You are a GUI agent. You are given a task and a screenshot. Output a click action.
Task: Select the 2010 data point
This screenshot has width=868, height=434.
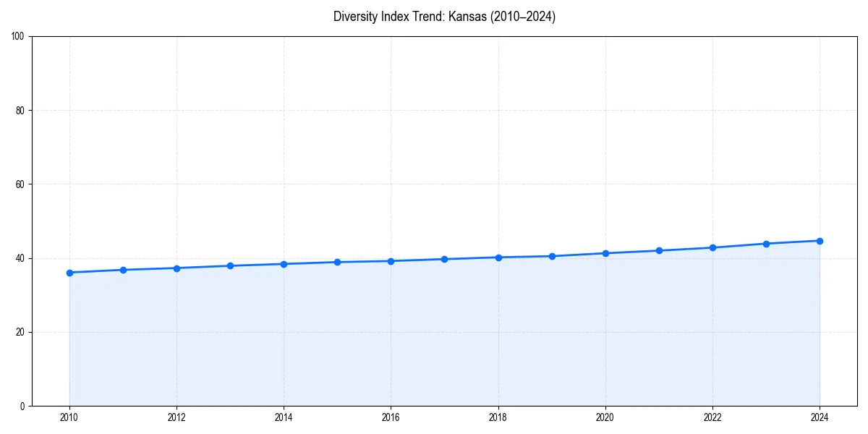69,273
